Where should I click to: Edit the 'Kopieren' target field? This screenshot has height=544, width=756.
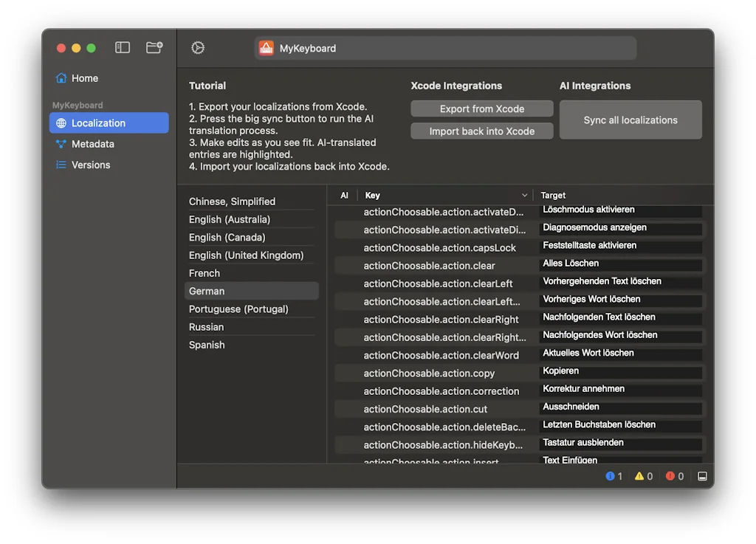pos(620,371)
